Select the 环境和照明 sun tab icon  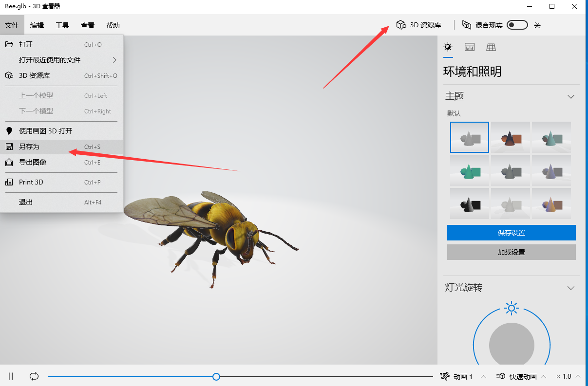(448, 47)
